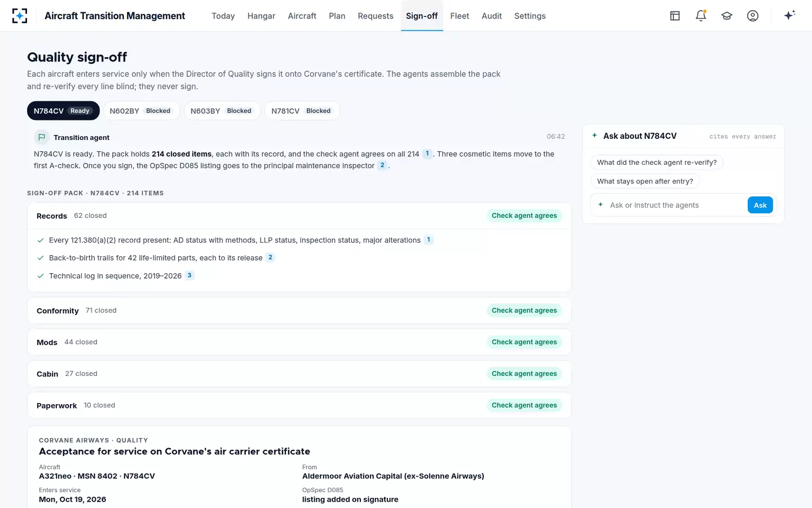Click the blue Ask button
Image resolution: width=812 pixels, height=508 pixels.
[x=760, y=205]
